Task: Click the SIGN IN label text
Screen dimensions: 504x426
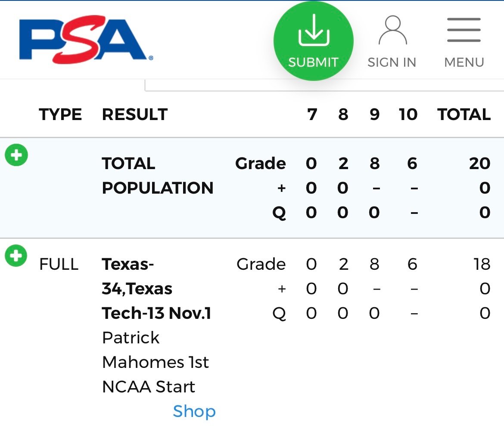Action: tap(392, 62)
